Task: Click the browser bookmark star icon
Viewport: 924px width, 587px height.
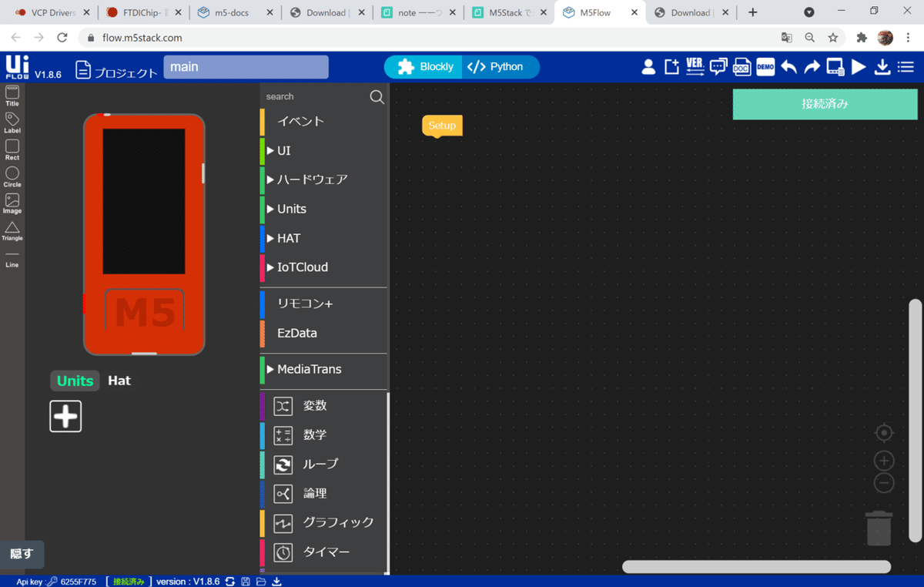Action: (832, 38)
